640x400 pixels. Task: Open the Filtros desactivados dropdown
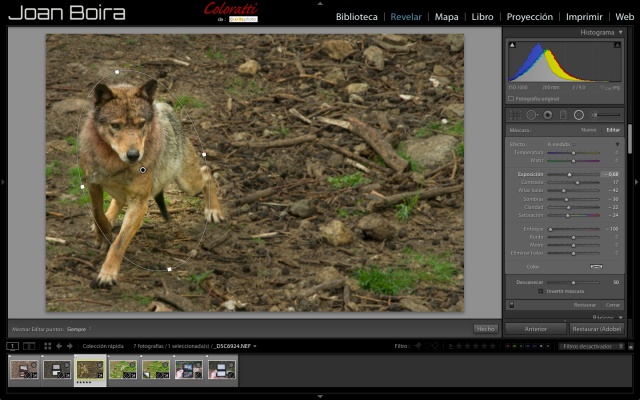[x=591, y=346]
